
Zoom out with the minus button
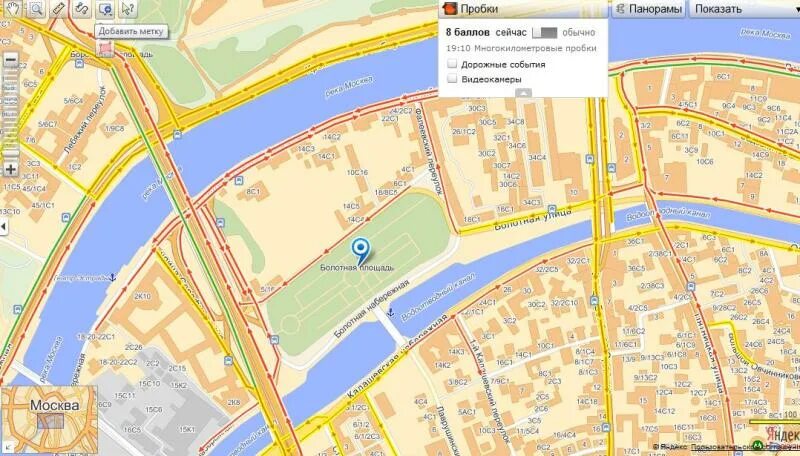click(10, 60)
